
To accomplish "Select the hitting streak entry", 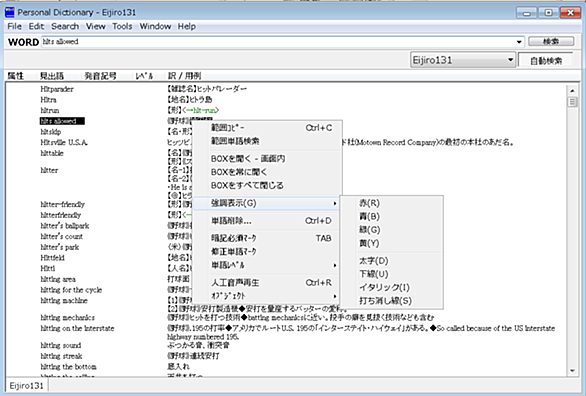I will [x=61, y=356].
